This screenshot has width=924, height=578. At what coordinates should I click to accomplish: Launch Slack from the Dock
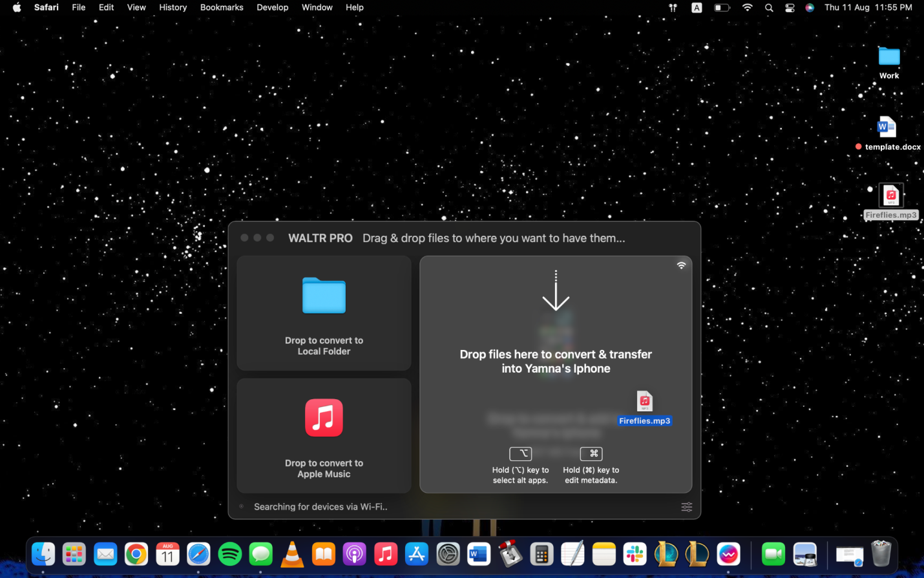[x=635, y=554]
